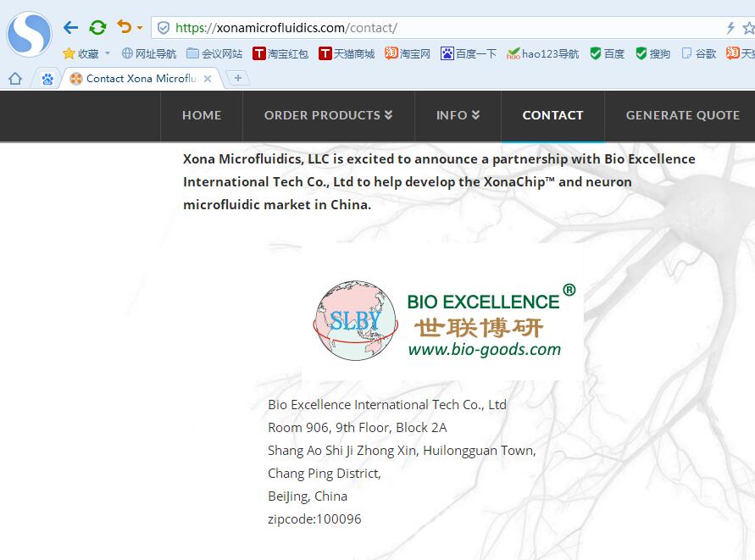
Task: Expand the INFO navigation menu
Action: pos(458,115)
